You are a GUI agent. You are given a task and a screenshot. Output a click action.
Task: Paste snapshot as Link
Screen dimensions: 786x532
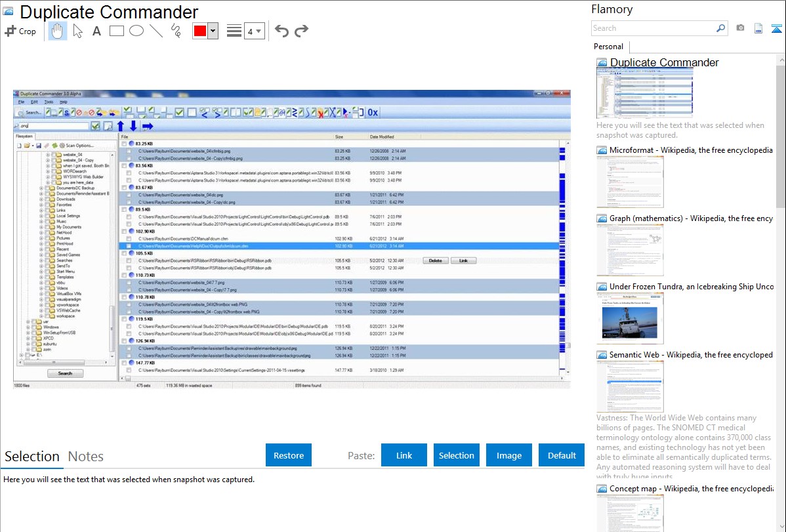[x=404, y=455]
